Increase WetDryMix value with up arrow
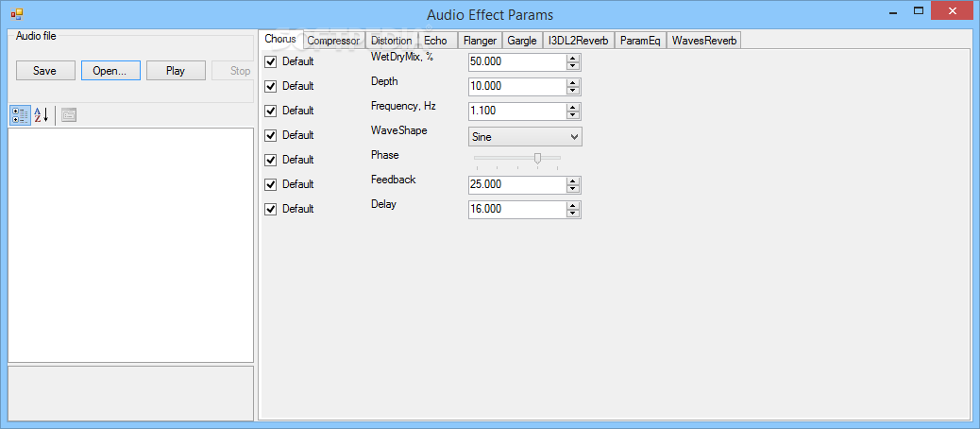Image resolution: width=980 pixels, height=429 pixels. click(572, 59)
